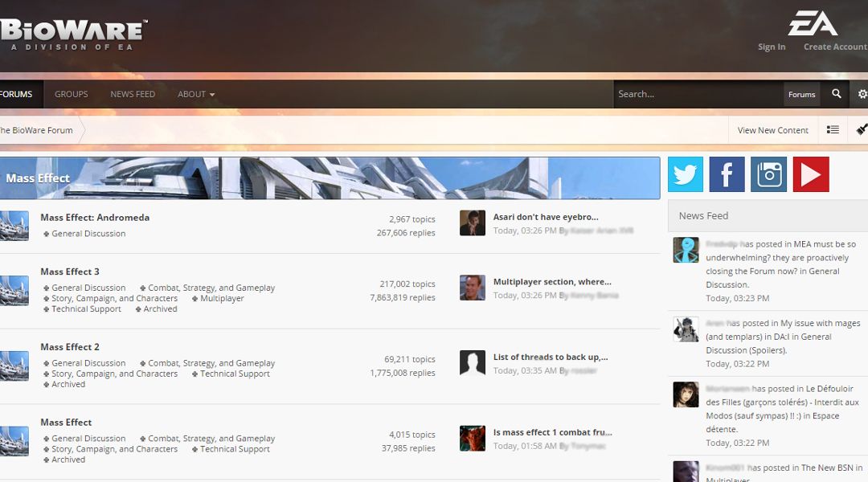Viewport: 868px width, 482px height.
Task: Click the Sign In link
Action: (x=772, y=47)
